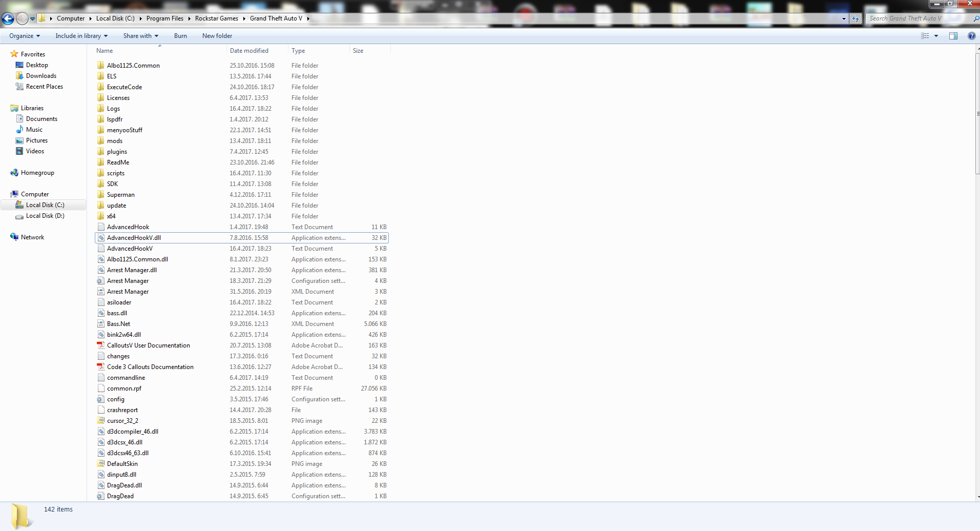Click the Back navigation arrow button
This screenshot has height=531, width=980.
[8, 19]
